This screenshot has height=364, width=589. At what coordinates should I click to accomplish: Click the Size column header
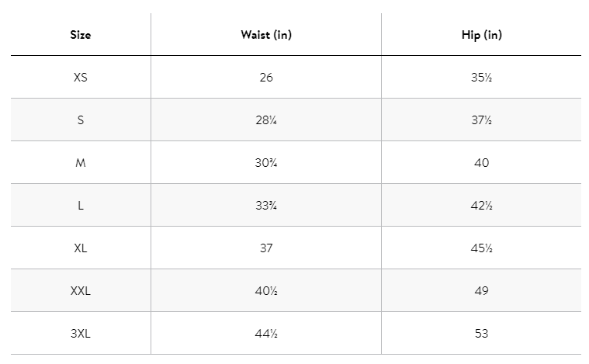(x=80, y=36)
